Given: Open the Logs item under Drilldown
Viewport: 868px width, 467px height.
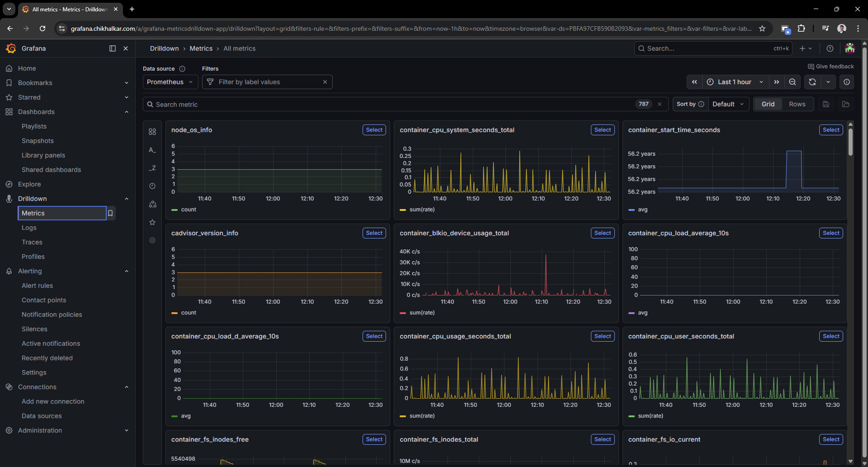Looking at the screenshot, I should coord(29,228).
